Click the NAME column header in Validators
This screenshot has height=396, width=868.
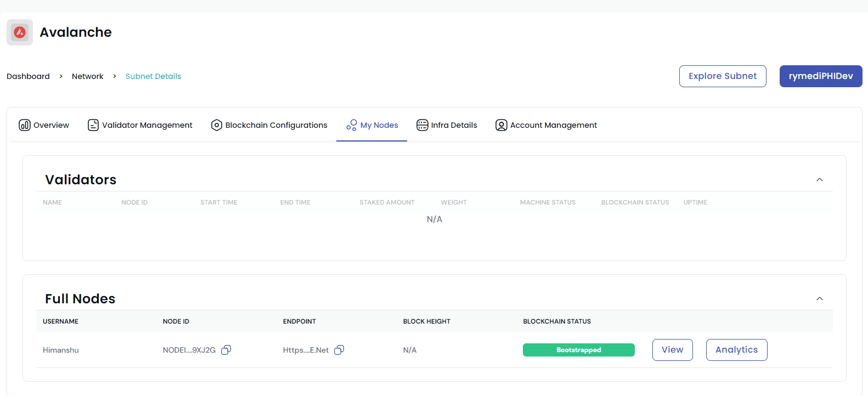click(x=53, y=202)
